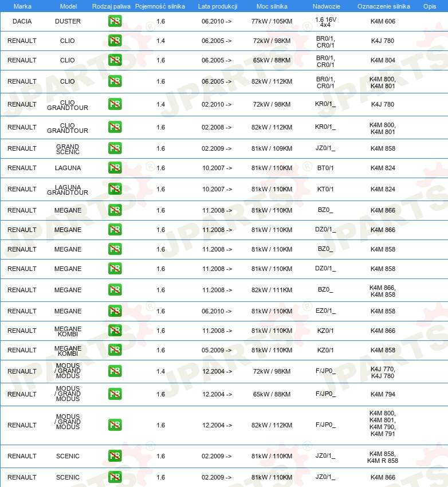Click the fuel icon for Clio Grandtour 02.2008
The width and height of the screenshot is (448, 487).
tap(115, 127)
